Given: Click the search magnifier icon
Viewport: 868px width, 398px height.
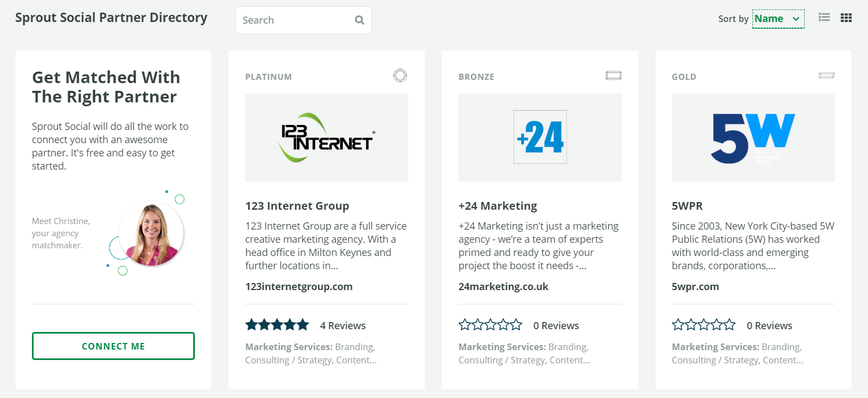Looking at the screenshot, I should (x=359, y=20).
